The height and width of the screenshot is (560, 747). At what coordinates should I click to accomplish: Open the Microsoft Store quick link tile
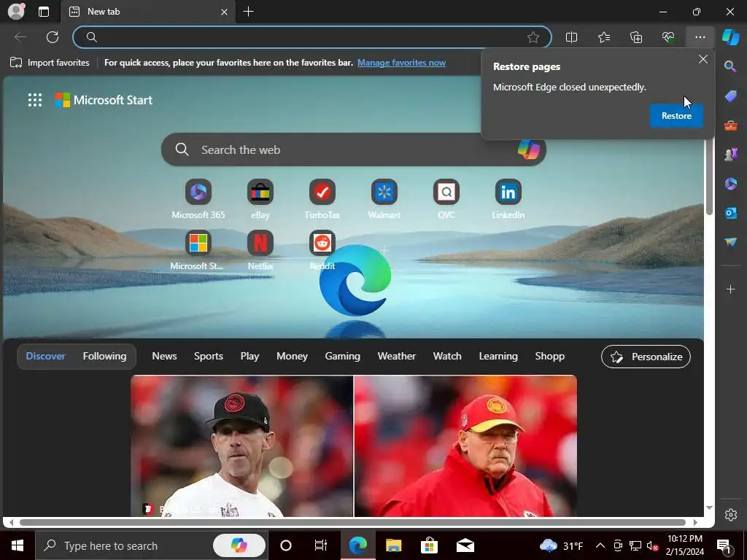198,250
